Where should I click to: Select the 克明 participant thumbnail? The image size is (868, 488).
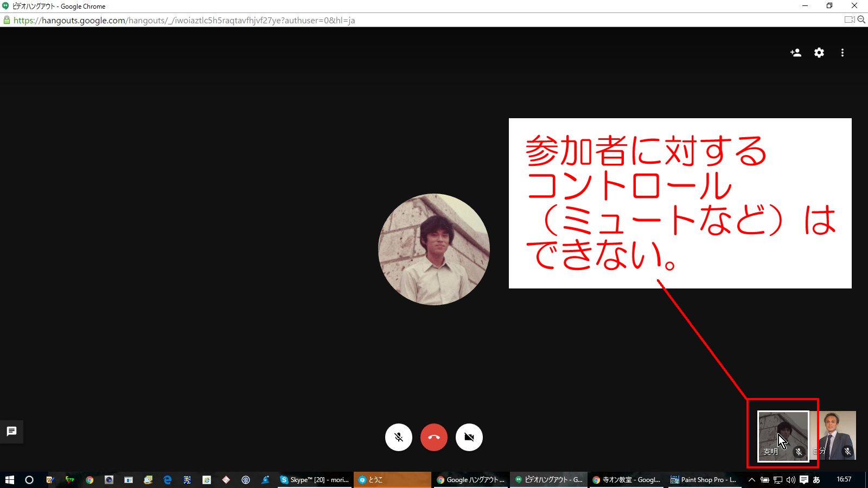coord(783,436)
